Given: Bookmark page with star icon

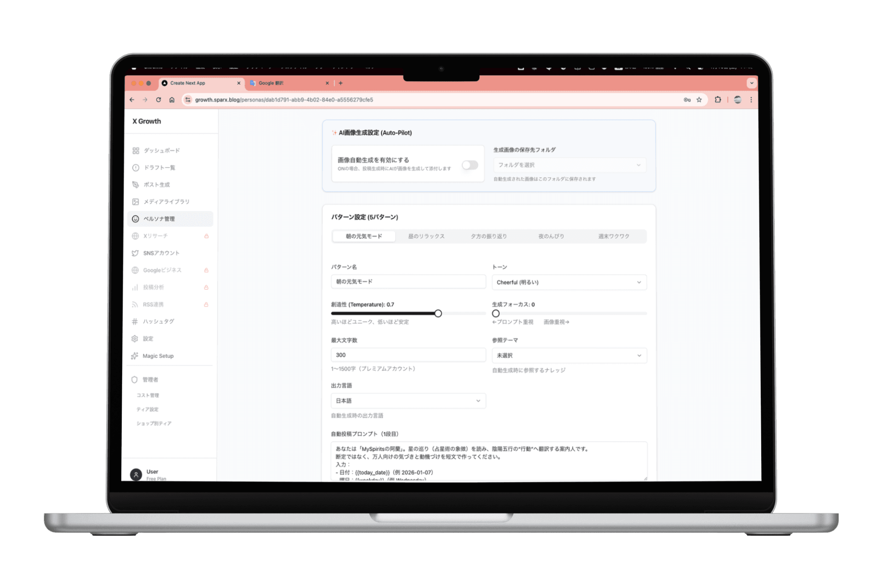Looking at the screenshot, I should 699,100.
